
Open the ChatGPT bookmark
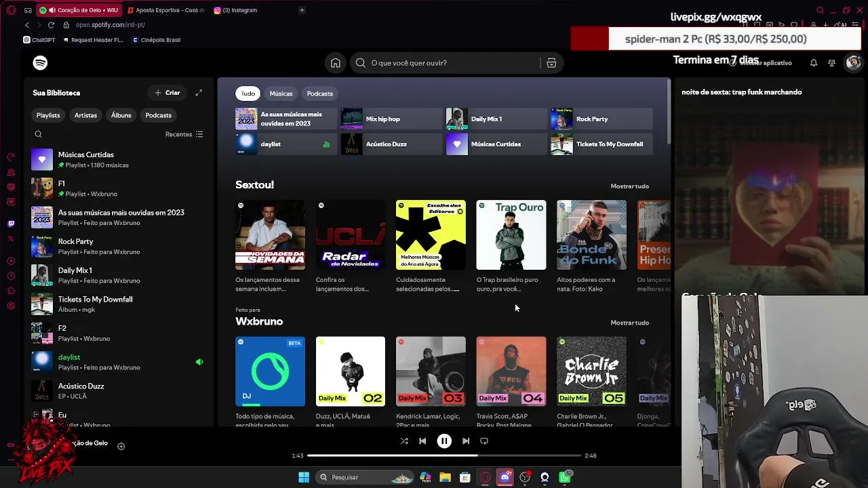[39, 40]
